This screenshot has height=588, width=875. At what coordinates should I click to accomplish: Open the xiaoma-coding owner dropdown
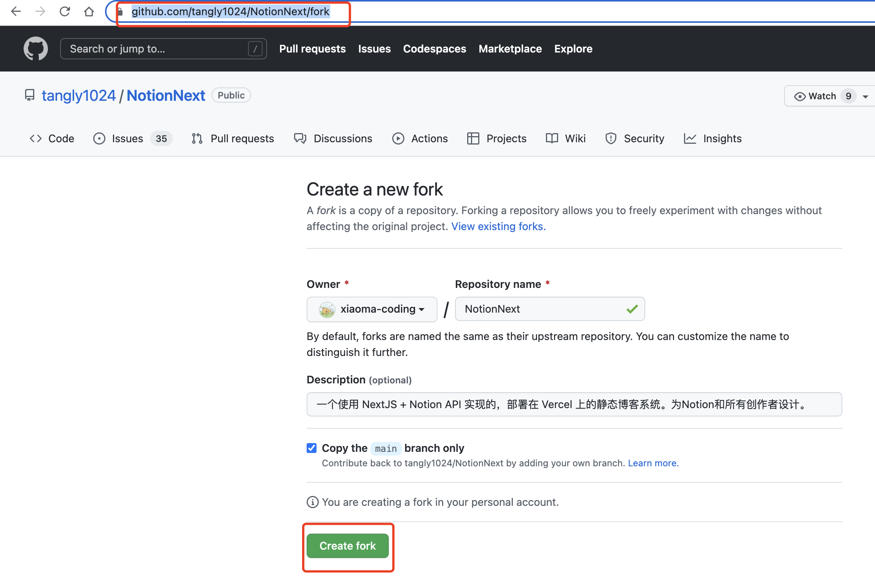tap(372, 309)
